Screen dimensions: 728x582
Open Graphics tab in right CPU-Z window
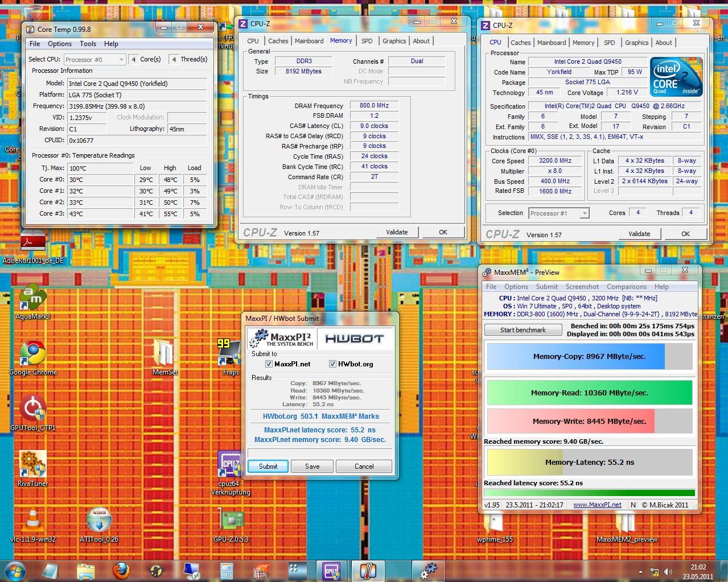coord(636,43)
